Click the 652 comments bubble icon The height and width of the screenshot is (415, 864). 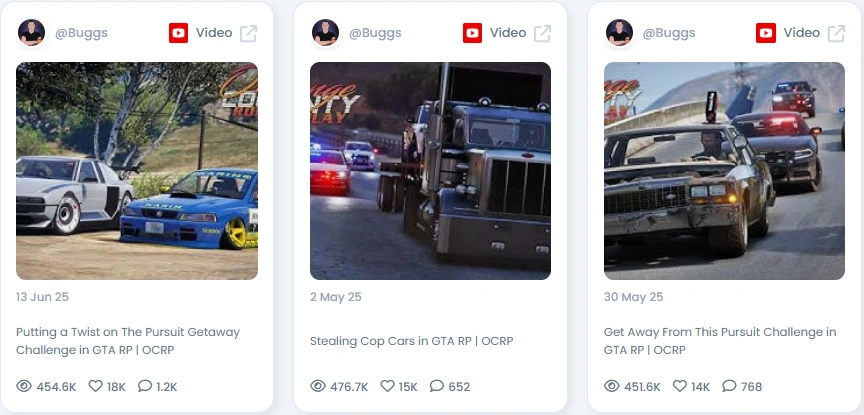(436, 386)
